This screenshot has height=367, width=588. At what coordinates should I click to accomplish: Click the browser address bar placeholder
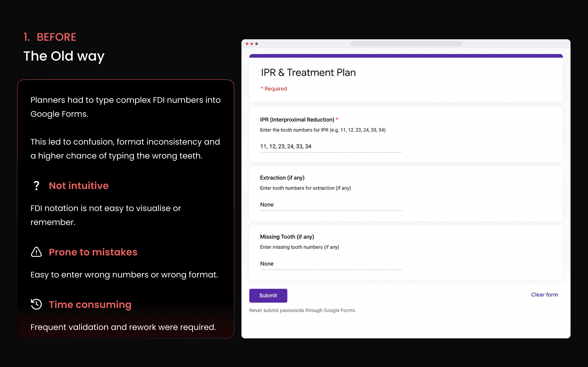click(406, 44)
